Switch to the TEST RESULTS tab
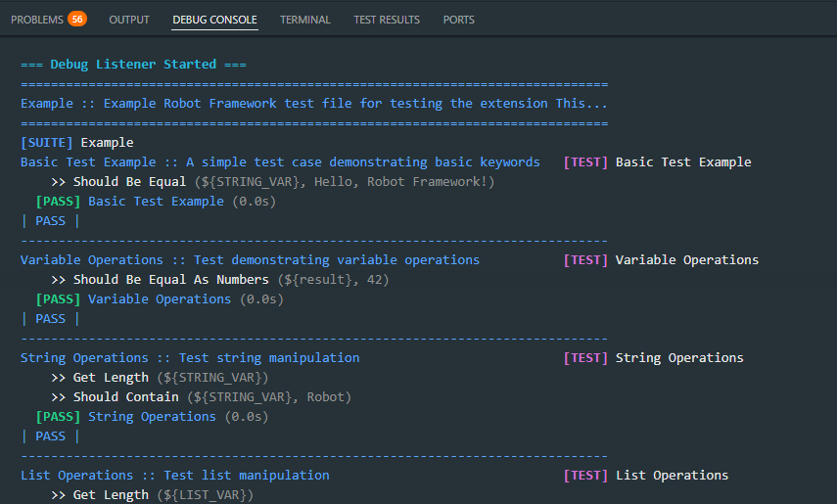This screenshot has width=837, height=504. pyautogui.click(x=387, y=20)
